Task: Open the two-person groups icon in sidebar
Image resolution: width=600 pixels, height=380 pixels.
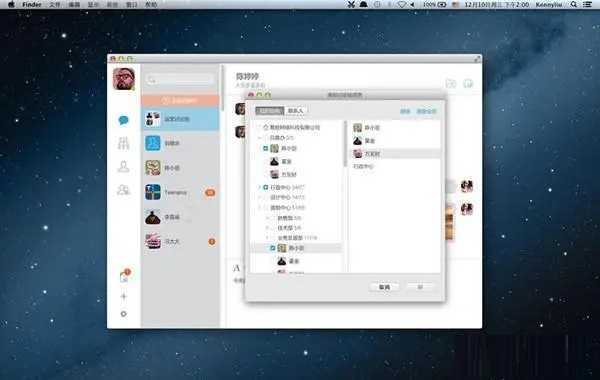Action: [123, 190]
